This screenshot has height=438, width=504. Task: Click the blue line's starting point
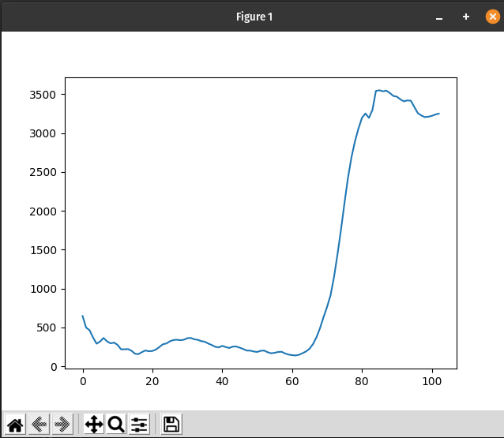pos(83,316)
